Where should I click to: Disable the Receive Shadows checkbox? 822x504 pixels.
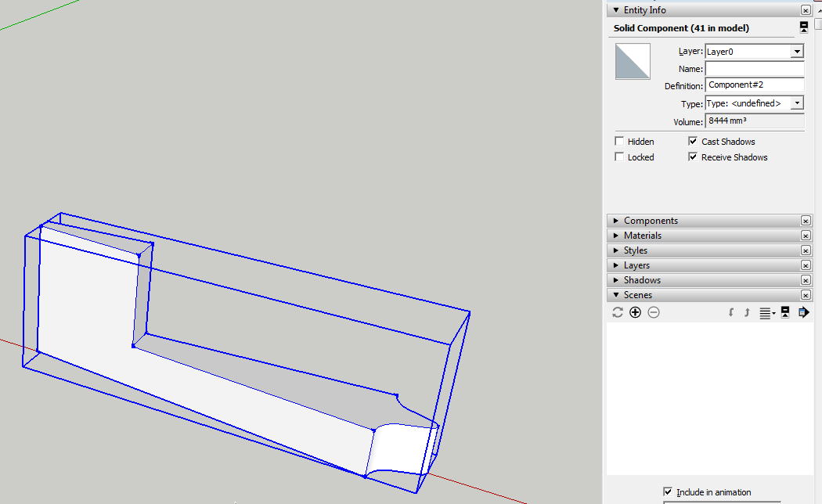pyautogui.click(x=693, y=157)
